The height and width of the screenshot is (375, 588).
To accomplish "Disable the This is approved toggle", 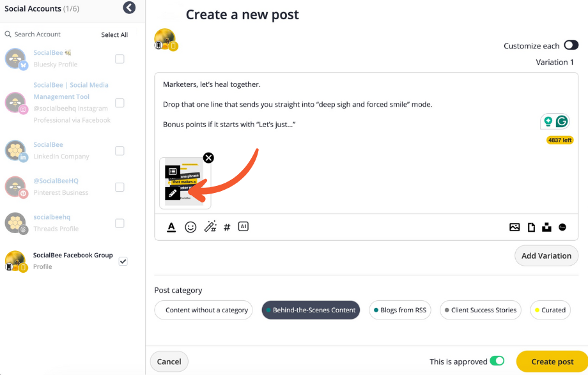I will click(497, 361).
